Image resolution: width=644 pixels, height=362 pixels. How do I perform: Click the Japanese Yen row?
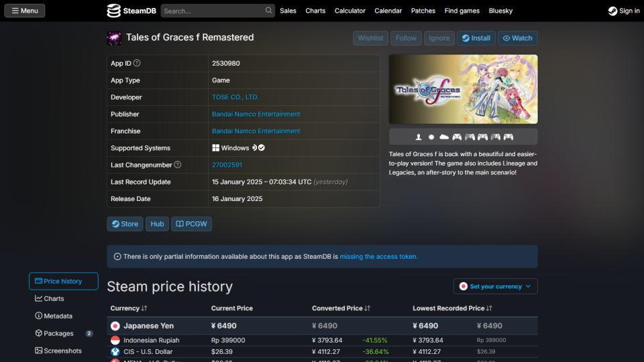coord(323,326)
